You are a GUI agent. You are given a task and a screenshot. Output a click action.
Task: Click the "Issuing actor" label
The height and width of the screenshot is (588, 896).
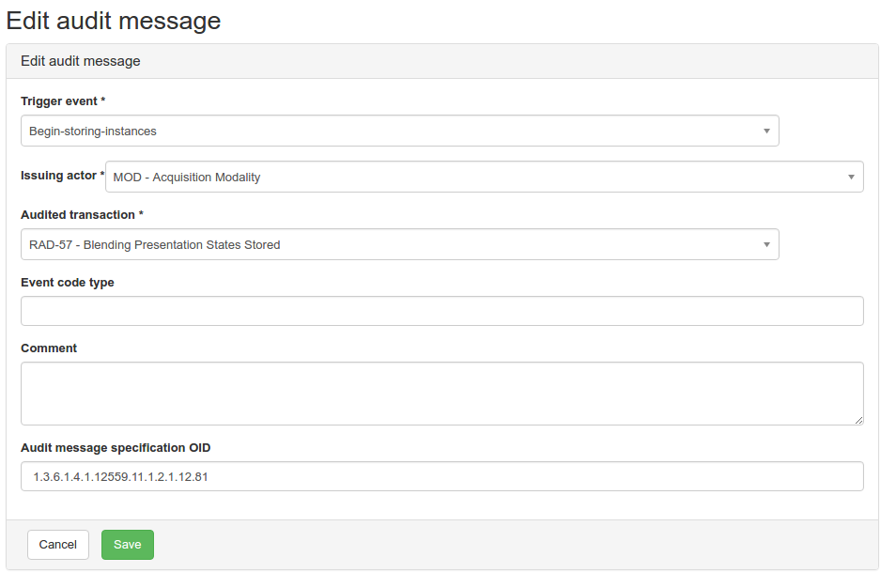click(59, 176)
